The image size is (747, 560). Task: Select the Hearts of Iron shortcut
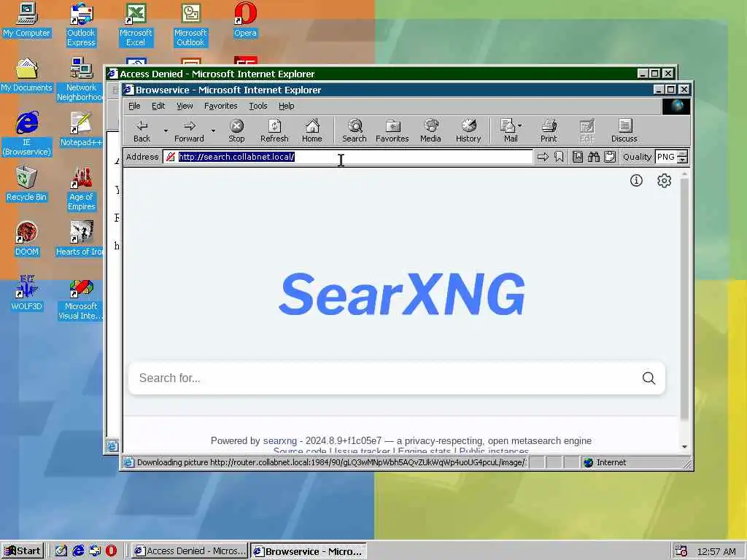coord(80,239)
